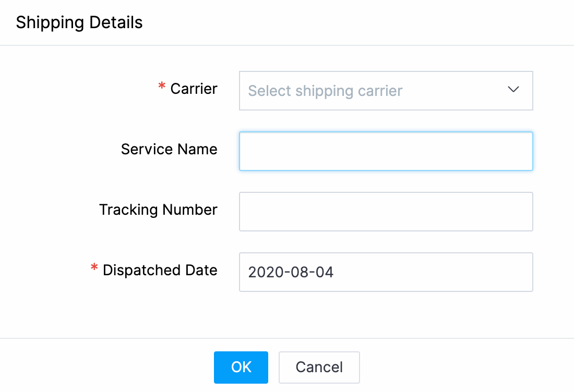The height and width of the screenshot is (392, 574).
Task: Click the red asterisk beside Dispatched Date
Action: (x=94, y=269)
